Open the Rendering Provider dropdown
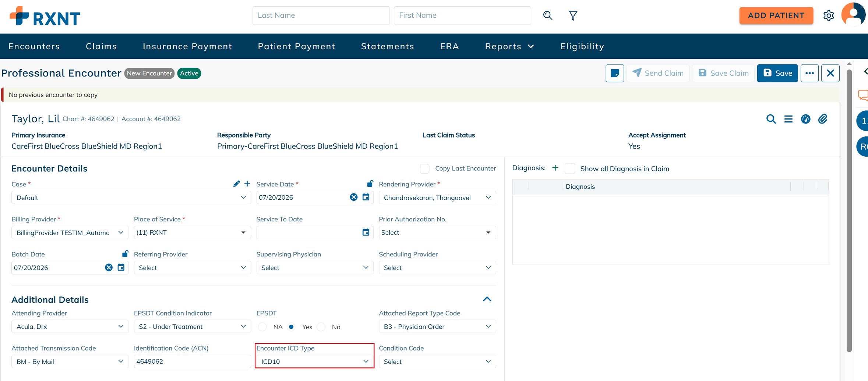Viewport: 868px width, 381px height. 437,197
